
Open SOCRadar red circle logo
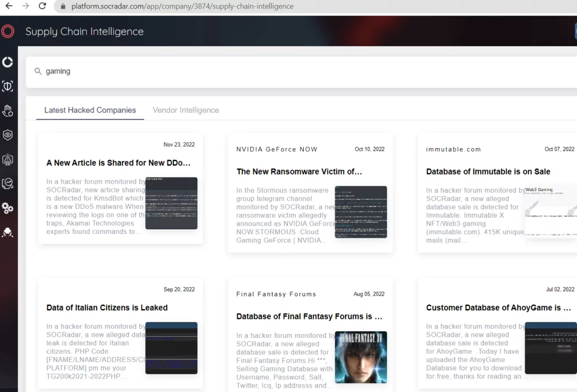(8, 31)
